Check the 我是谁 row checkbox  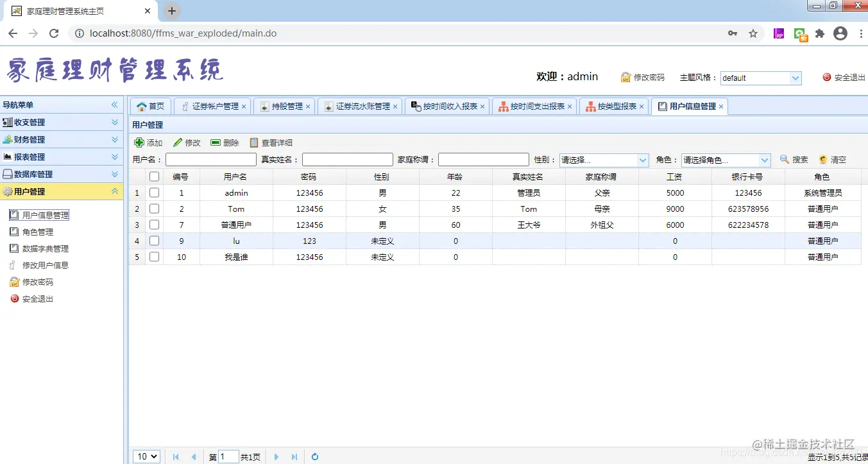[x=154, y=257]
